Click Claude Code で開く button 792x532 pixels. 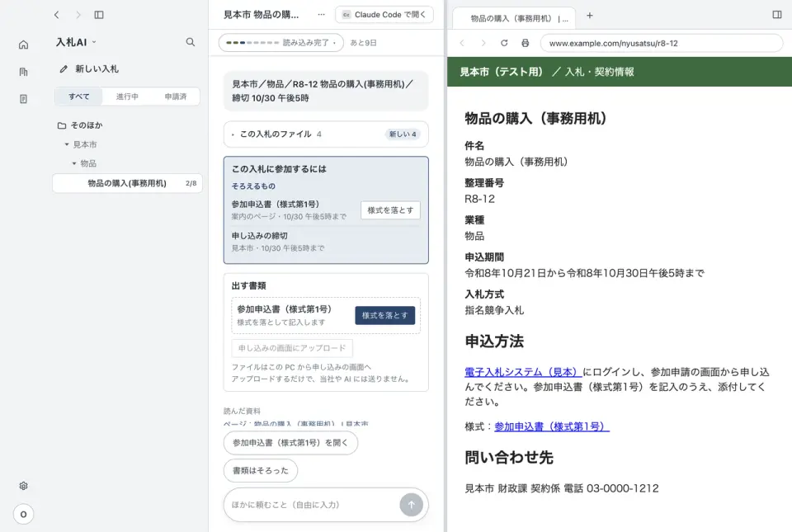tap(384, 15)
